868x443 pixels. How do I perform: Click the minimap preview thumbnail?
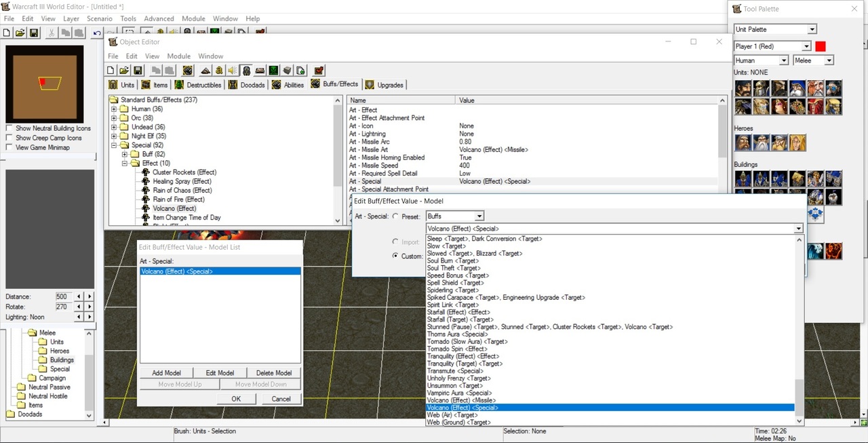pyautogui.click(x=44, y=83)
